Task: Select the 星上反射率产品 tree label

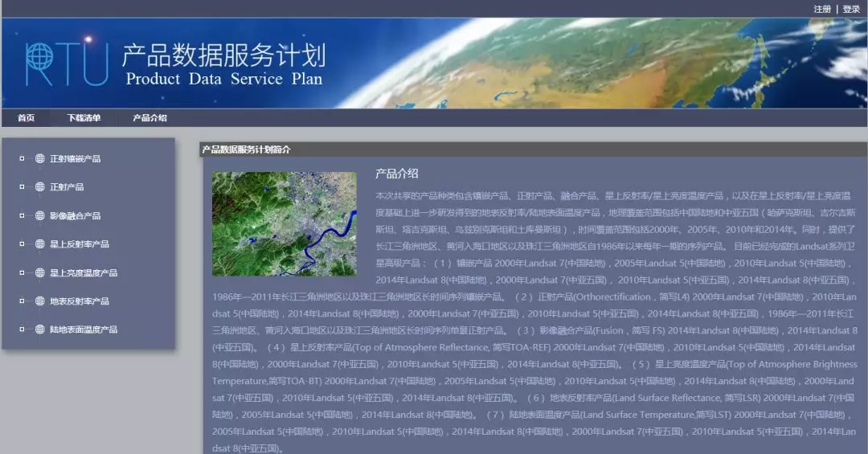Action: pyautogui.click(x=80, y=244)
